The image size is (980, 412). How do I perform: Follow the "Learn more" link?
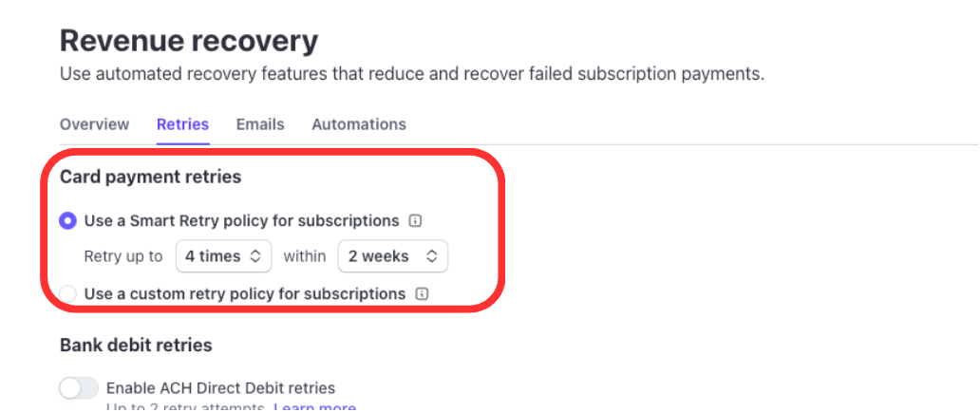[314, 407]
